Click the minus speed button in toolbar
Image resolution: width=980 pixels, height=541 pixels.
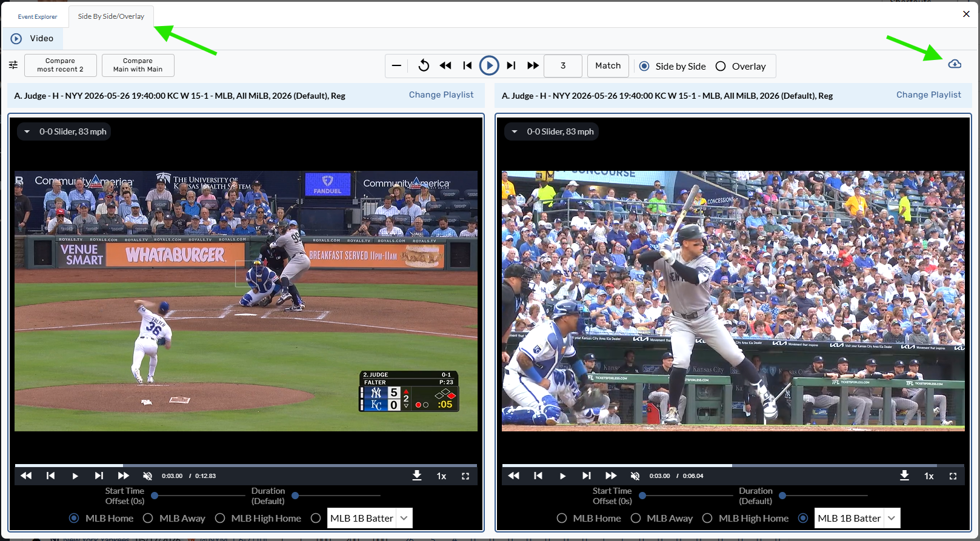pyautogui.click(x=396, y=65)
